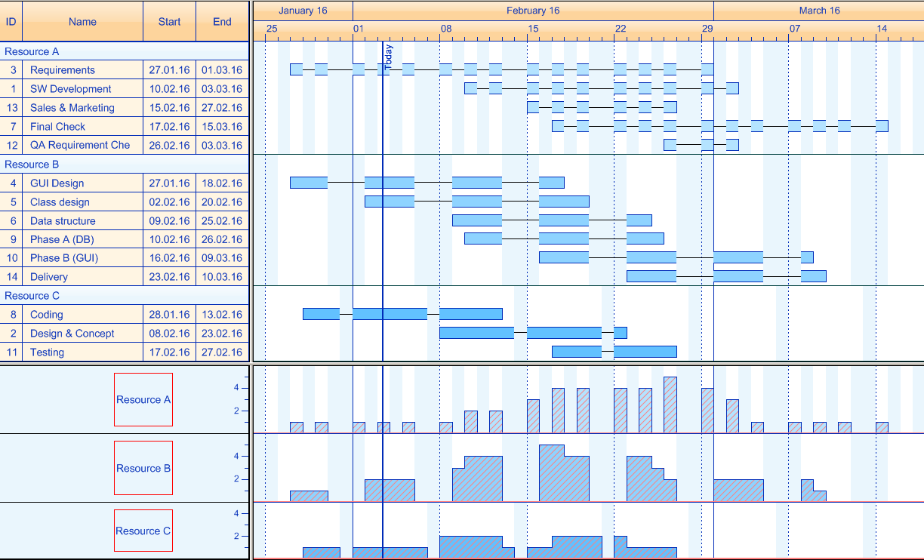Select the Resource B group row
Image resolution: width=924 pixels, height=560 pixels.
(x=125, y=164)
